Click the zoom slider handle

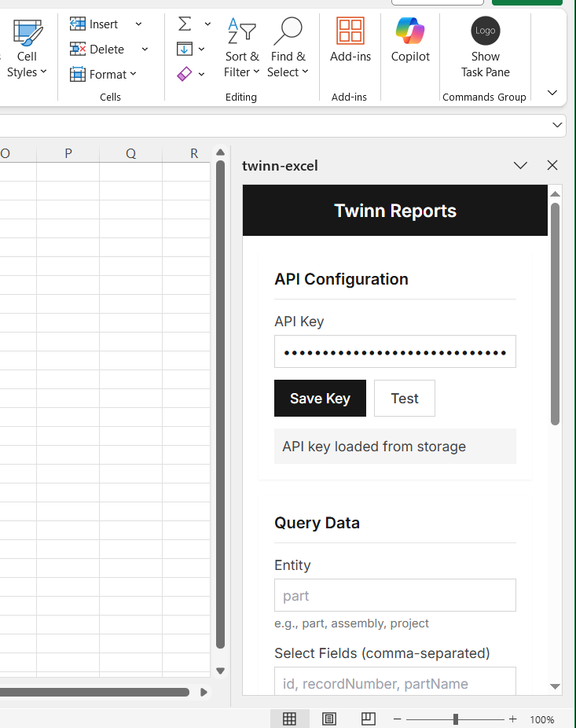tap(456, 719)
